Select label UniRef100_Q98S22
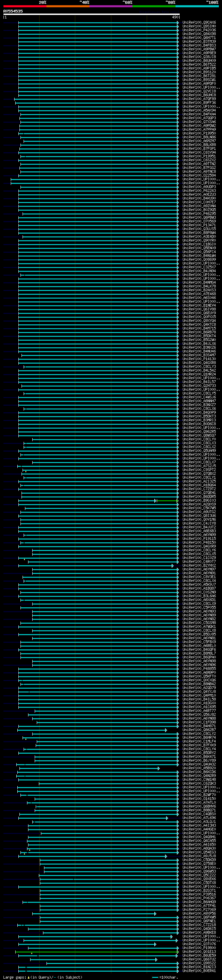The image size is (222, 980). coord(199,963)
